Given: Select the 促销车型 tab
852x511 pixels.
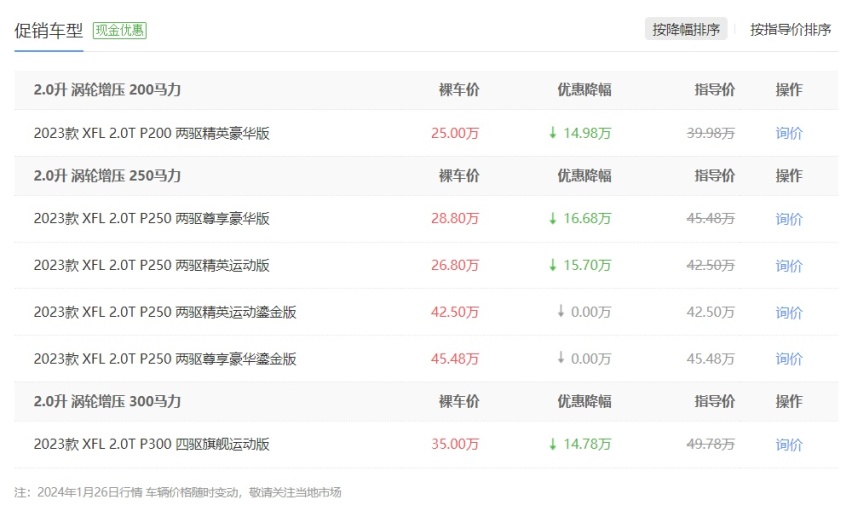Looking at the screenshot, I should tap(48, 30).
